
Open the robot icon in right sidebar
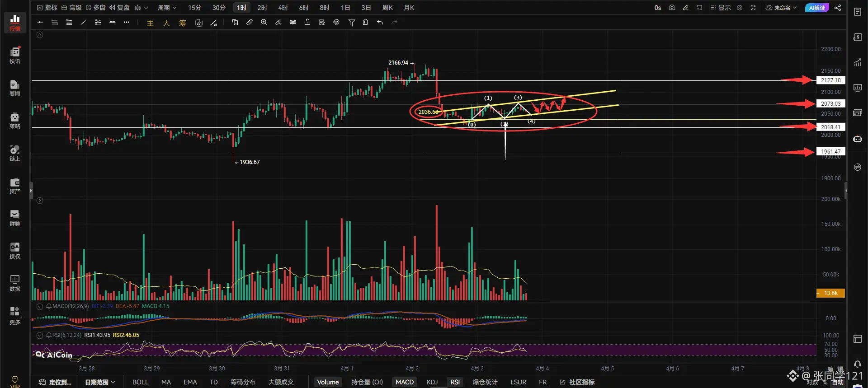coord(858,139)
